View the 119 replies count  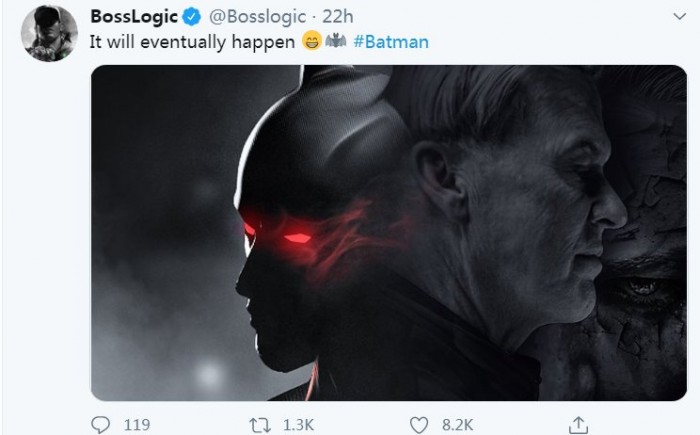pyautogui.click(x=135, y=424)
